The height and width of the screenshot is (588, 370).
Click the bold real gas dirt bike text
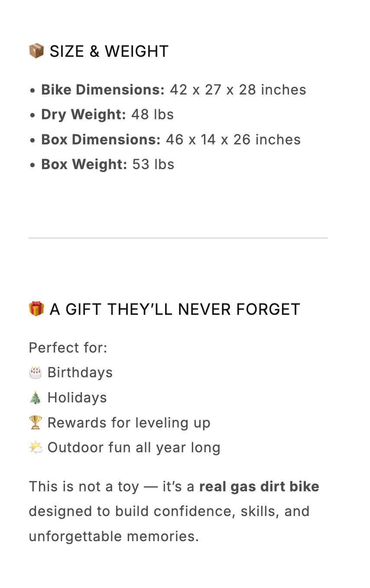(259, 486)
